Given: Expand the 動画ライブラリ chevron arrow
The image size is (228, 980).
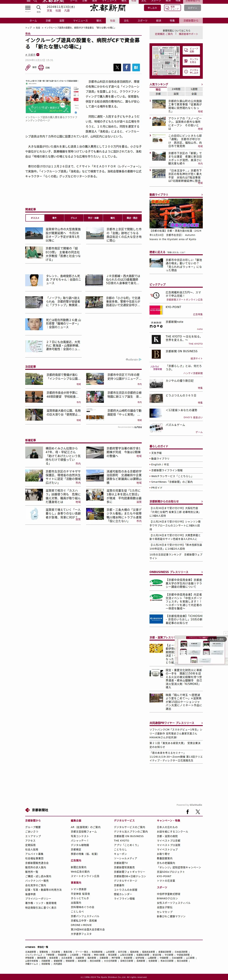Looking at the screenshot, I should (x=202, y=195).
